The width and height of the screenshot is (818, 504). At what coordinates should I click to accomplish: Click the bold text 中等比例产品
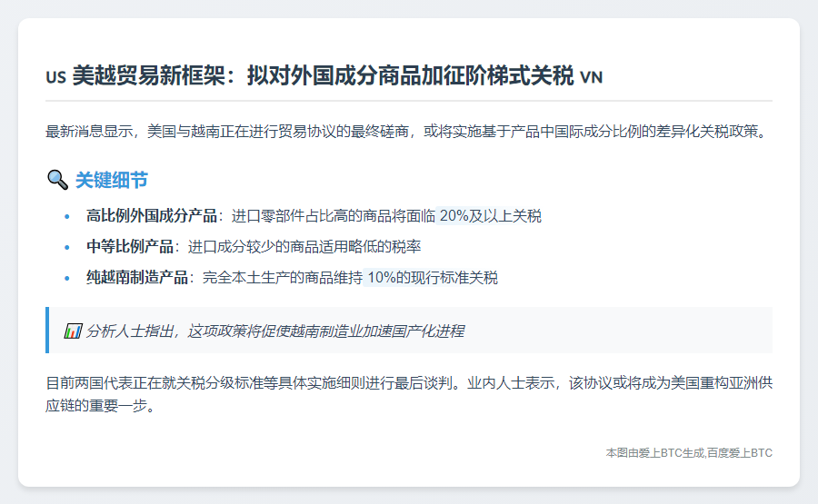(130, 246)
